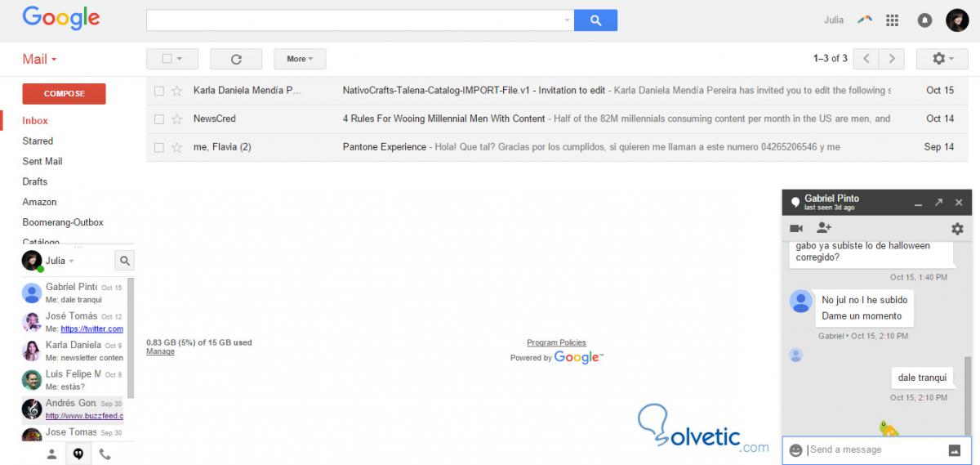Viewport: 980px width, 465px height.
Task: Open Jose Tomas Sep 30 conversation
Action: [72, 434]
